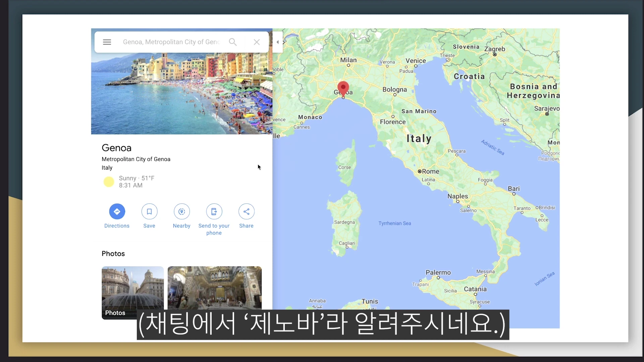This screenshot has height=362, width=644.
Task: Click the Photos section heading
Action: coord(113,254)
